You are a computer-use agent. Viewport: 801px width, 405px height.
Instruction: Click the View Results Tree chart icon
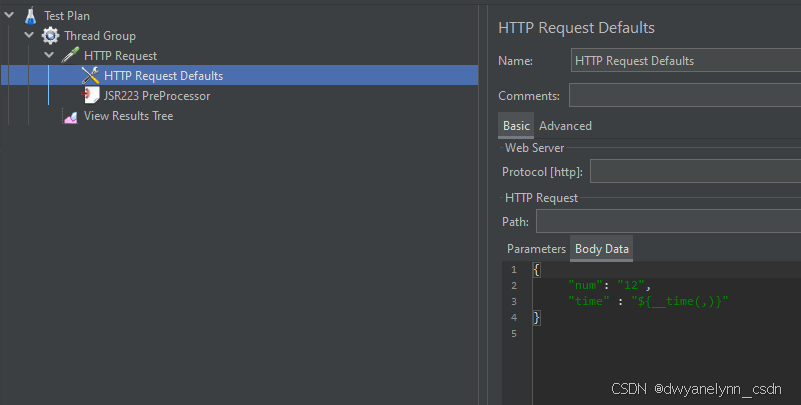(x=70, y=116)
